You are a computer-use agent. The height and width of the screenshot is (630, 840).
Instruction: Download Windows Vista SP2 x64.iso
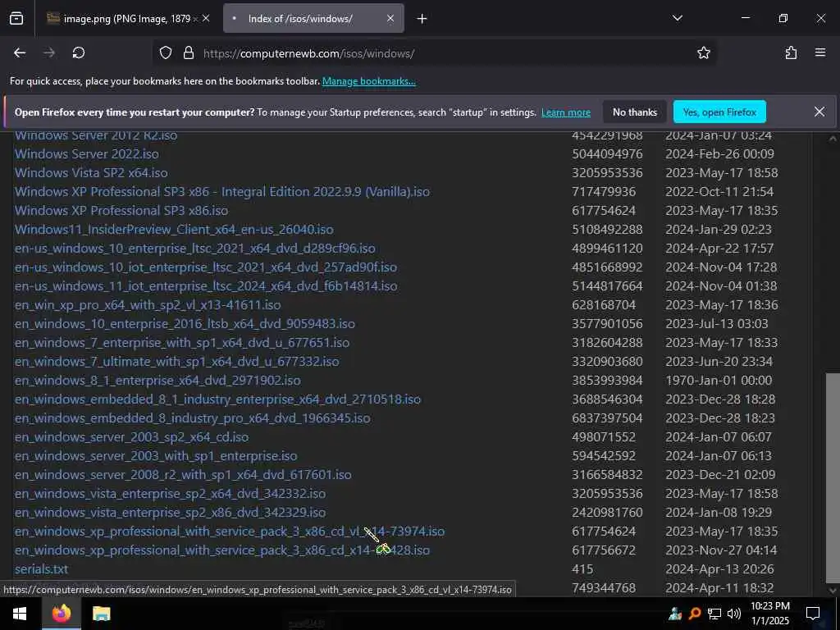point(91,173)
